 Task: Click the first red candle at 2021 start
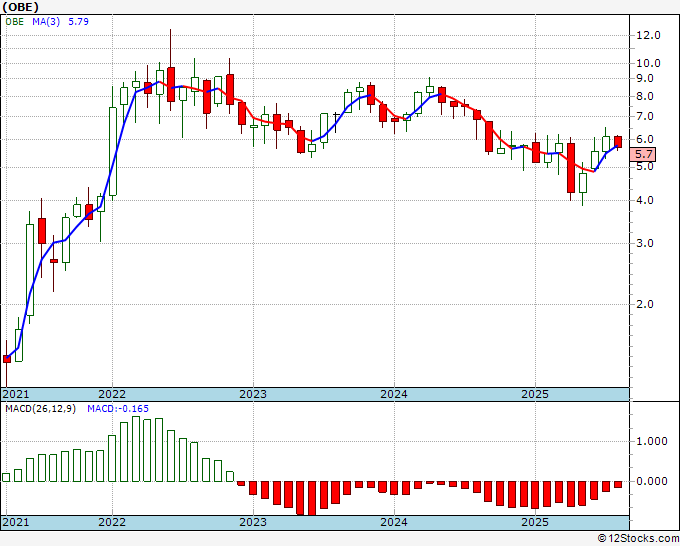[7, 359]
